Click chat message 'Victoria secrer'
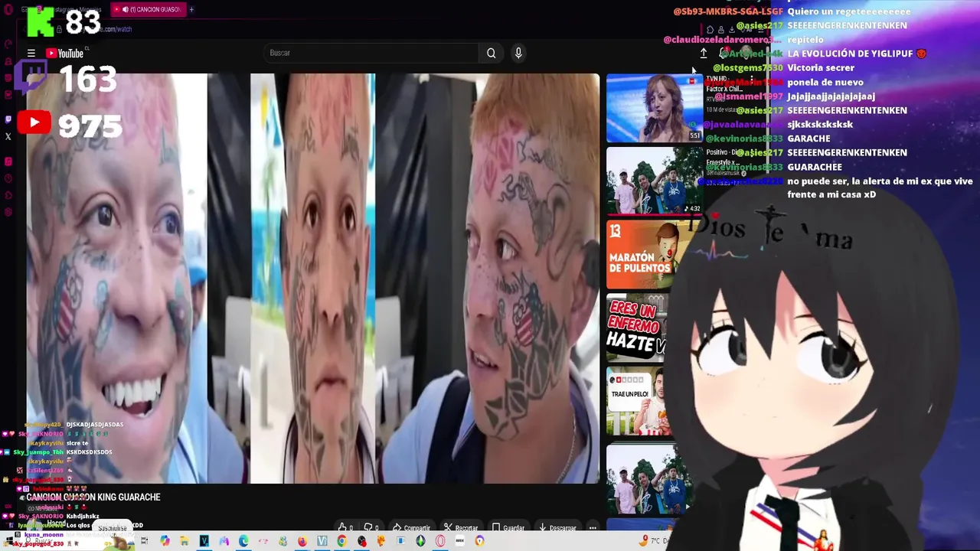This screenshot has width=980, height=551. pos(821,67)
